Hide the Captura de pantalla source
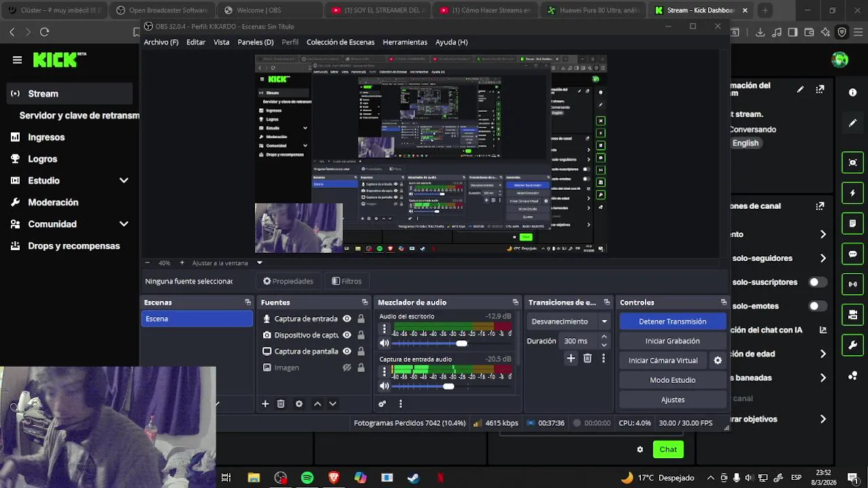This screenshot has height=488, width=868. coord(347,351)
